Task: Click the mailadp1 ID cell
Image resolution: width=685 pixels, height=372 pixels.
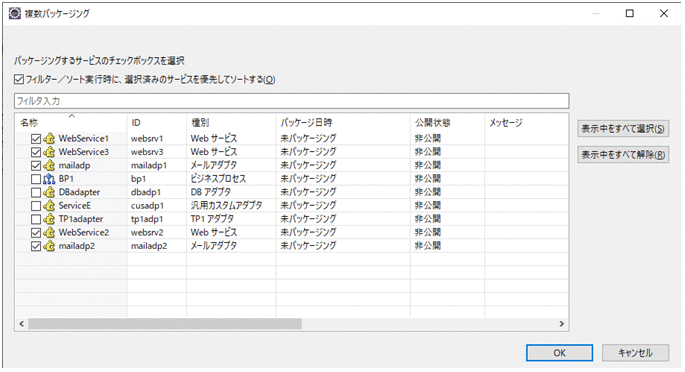Action: [149, 166]
